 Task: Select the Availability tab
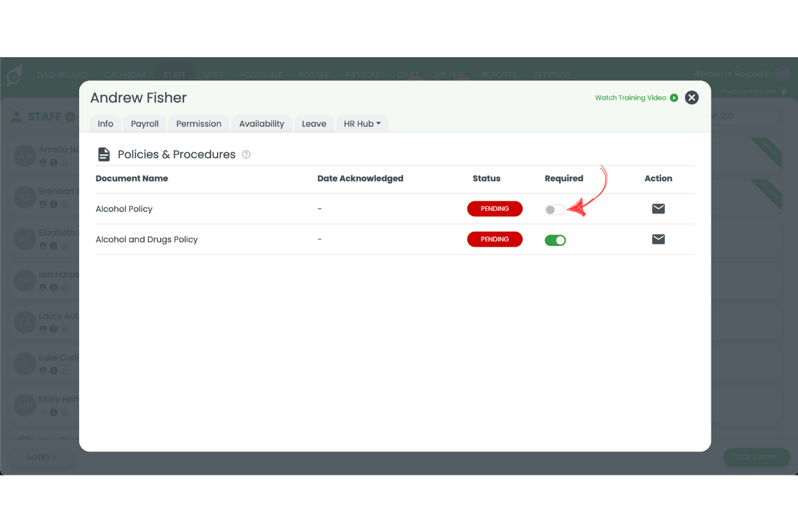(x=261, y=123)
